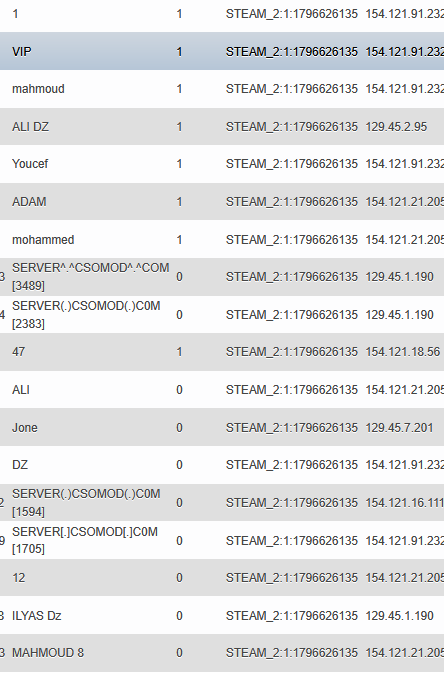Click IP address 129.45.7.201
This screenshot has width=444, height=675.
pyautogui.click(x=399, y=427)
